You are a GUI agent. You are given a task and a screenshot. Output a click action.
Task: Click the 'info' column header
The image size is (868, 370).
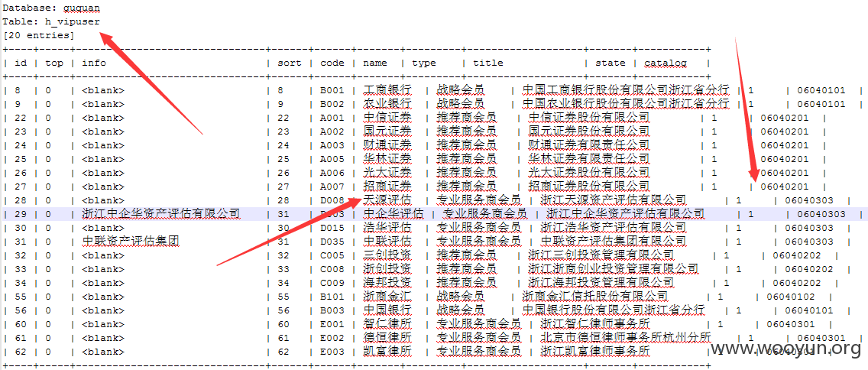click(x=93, y=63)
